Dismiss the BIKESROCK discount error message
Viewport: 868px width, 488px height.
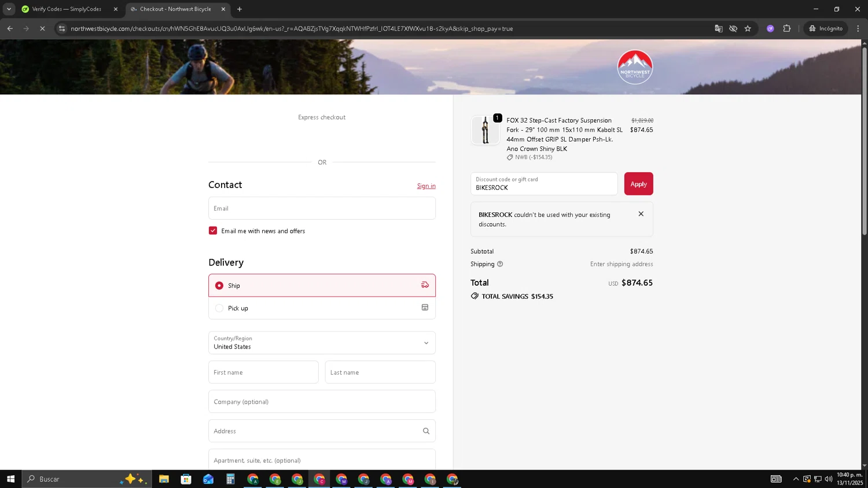point(641,214)
